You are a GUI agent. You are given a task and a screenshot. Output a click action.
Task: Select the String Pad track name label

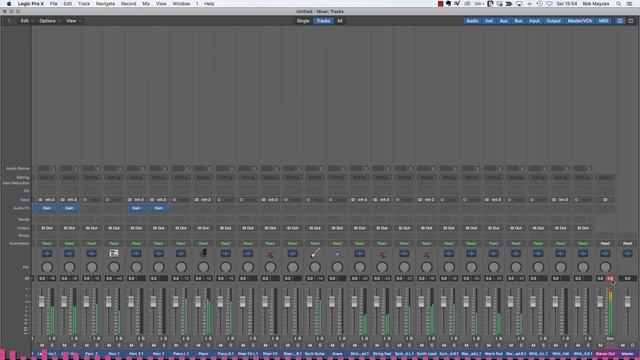pos(382,353)
